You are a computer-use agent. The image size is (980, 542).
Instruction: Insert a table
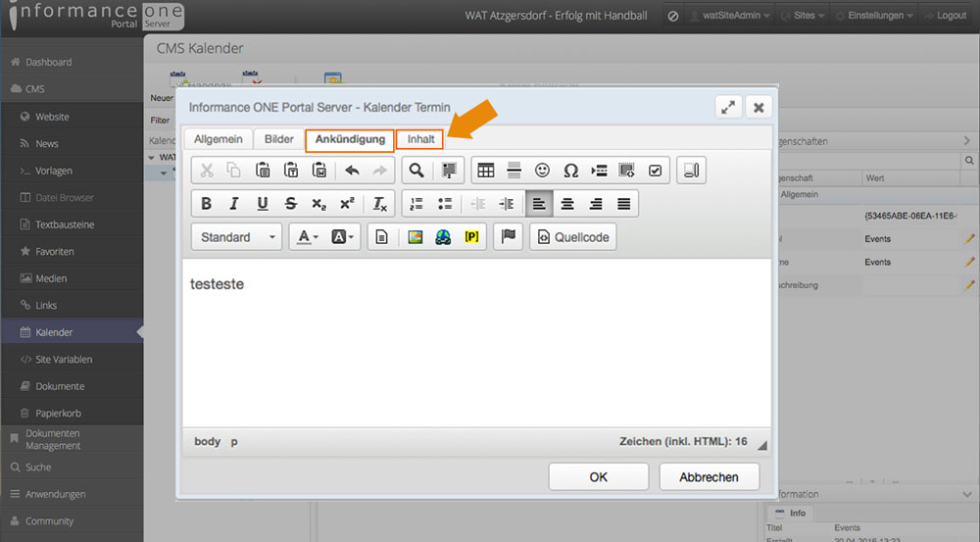click(x=486, y=170)
